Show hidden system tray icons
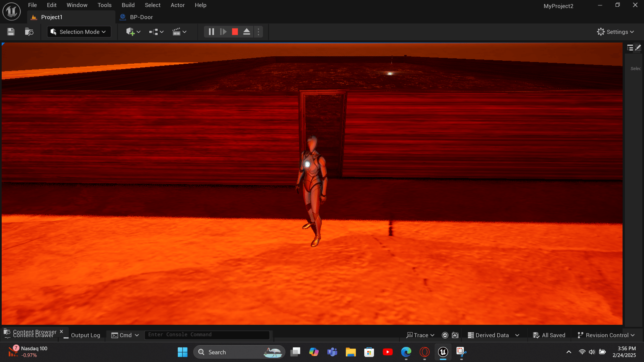The image size is (644, 362). (569, 352)
